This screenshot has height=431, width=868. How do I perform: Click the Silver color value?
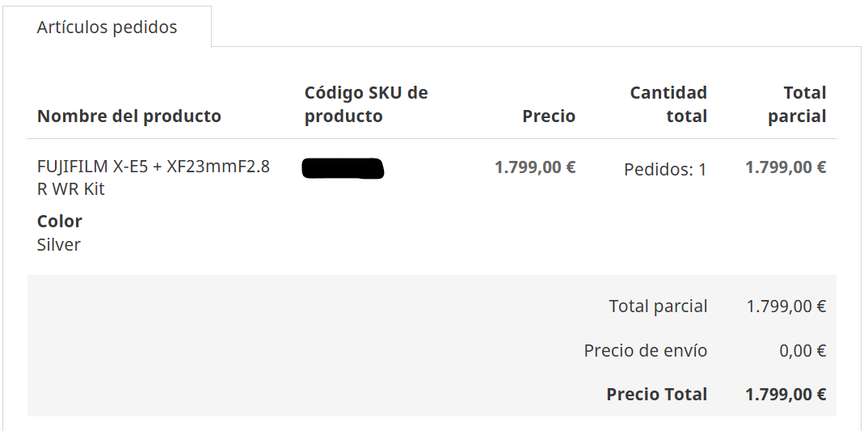pos(59,244)
